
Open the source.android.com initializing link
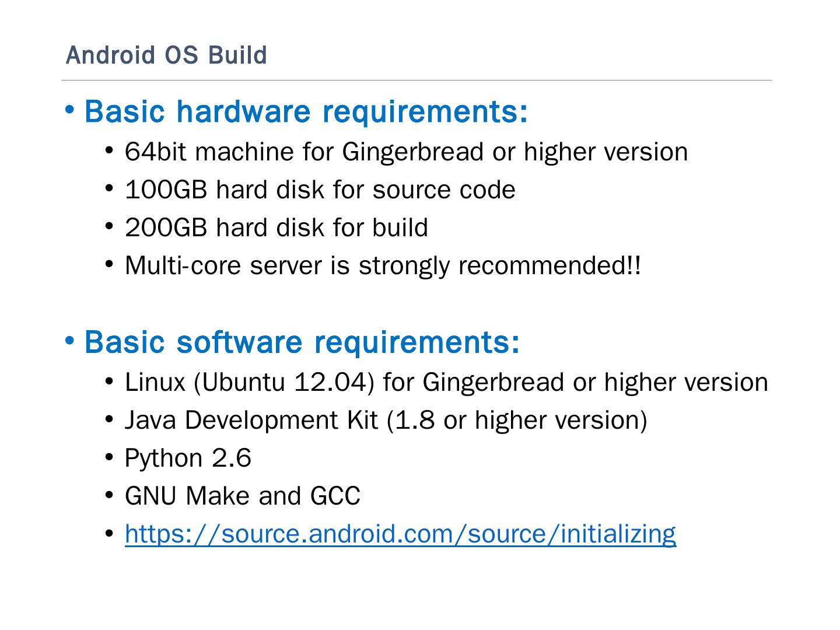pos(400,534)
